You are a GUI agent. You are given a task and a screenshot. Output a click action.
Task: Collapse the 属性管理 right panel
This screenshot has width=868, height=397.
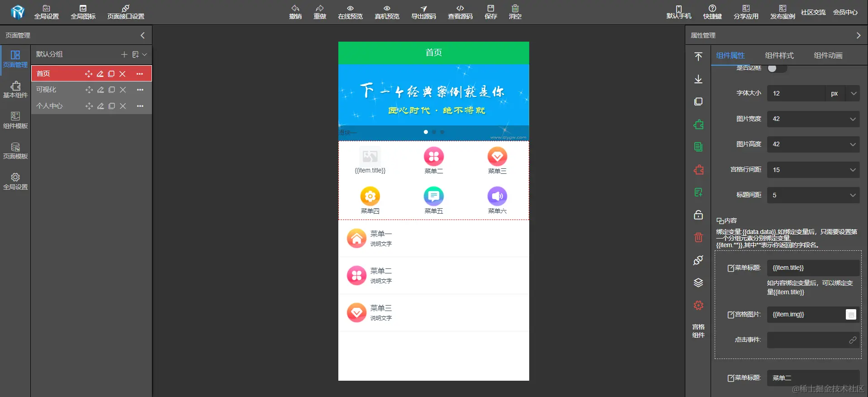coord(859,35)
